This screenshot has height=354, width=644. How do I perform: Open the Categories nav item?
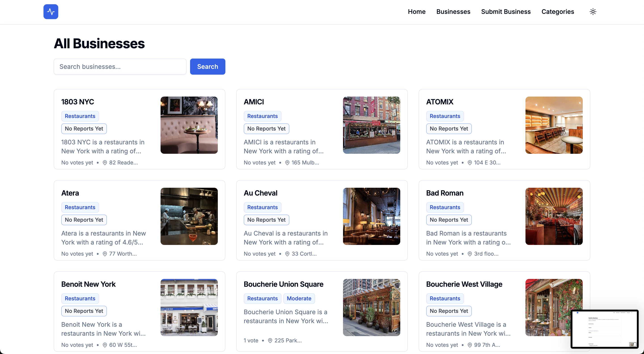pyautogui.click(x=557, y=12)
